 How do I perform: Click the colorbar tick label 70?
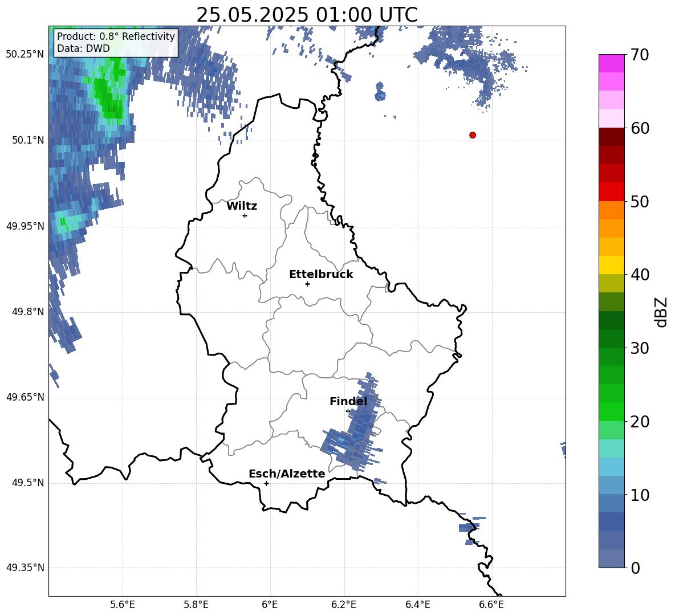pos(640,55)
